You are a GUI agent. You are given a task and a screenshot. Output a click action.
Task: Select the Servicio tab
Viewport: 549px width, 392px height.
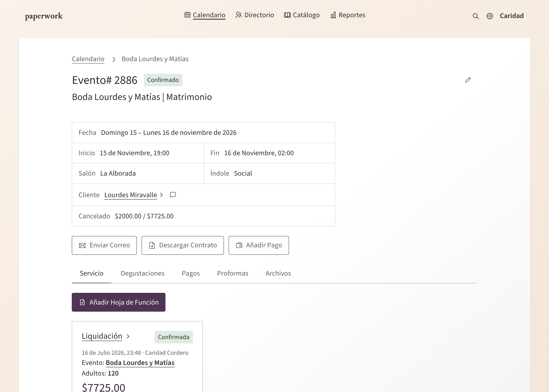(x=92, y=273)
